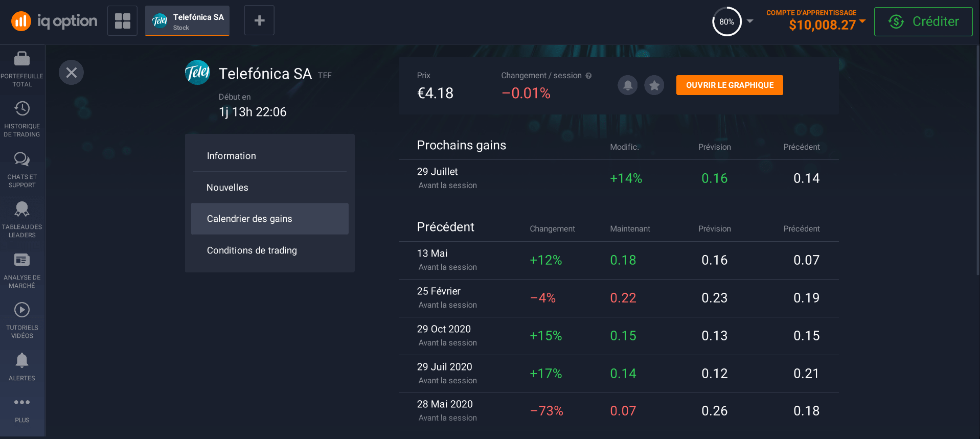Screen dimensions: 980x439
Task: Click the 29 Juil 2020 earnings row
Action: coord(619,374)
